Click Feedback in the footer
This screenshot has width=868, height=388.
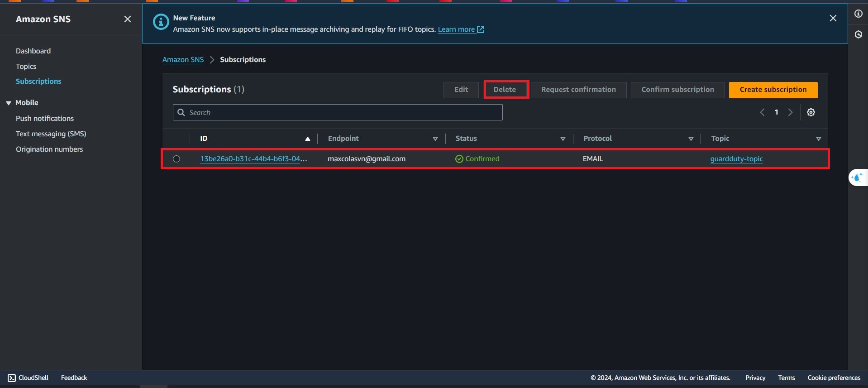[74, 378]
